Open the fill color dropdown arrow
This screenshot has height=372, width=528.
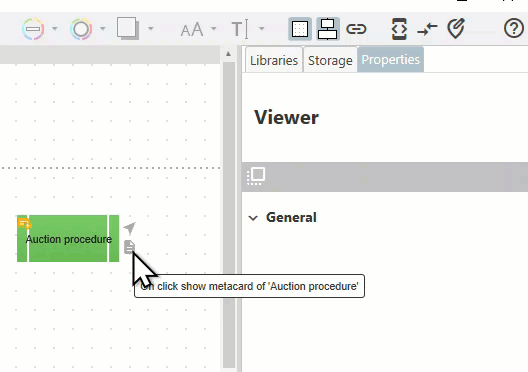(x=103, y=29)
